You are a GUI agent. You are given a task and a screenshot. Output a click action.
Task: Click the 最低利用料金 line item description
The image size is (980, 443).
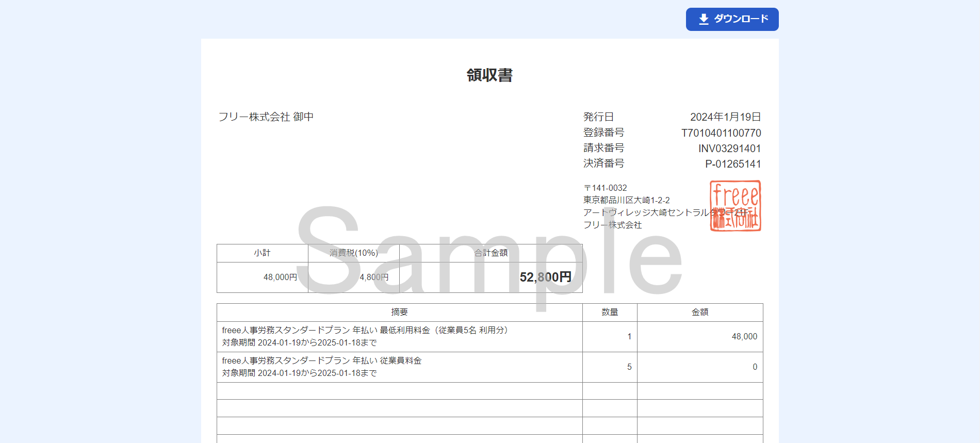click(x=366, y=336)
